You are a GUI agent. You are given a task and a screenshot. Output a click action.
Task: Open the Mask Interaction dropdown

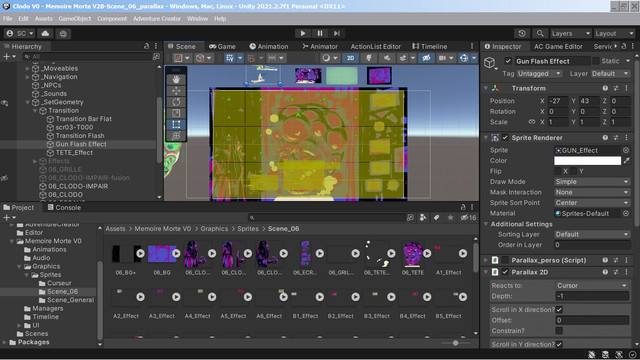[592, 192]
